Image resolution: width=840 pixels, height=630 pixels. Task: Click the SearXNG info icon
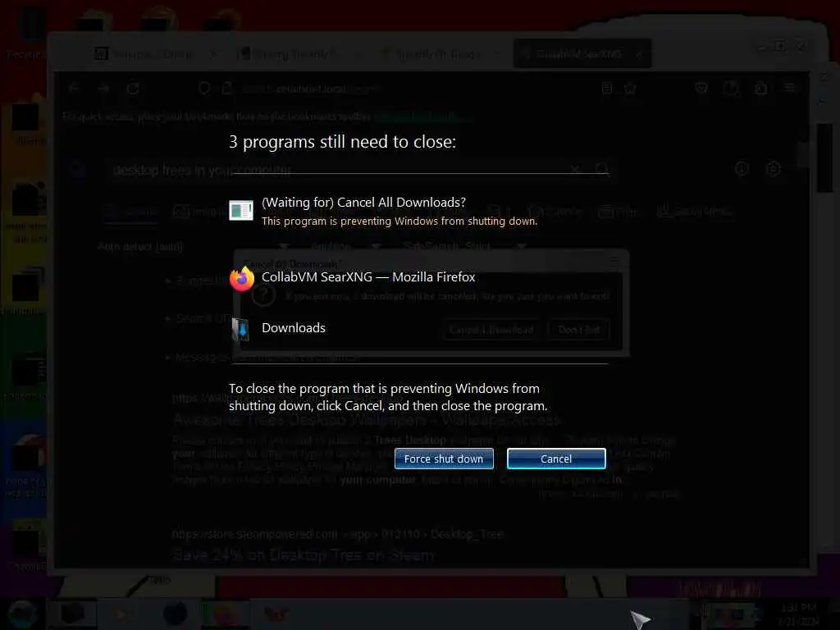click(x=742, y=169)
